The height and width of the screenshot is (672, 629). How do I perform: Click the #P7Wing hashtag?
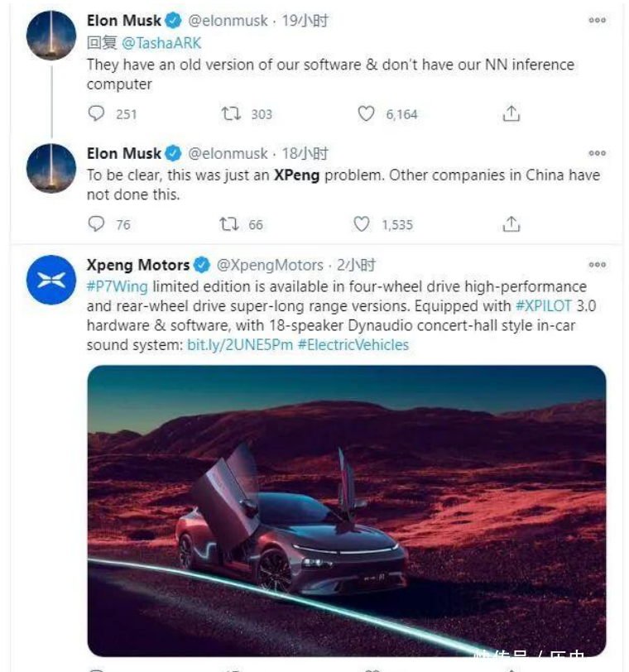coord(118,286)
